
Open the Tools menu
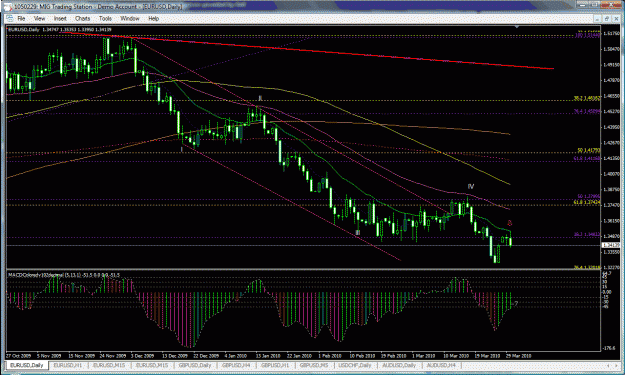point(105,18)
